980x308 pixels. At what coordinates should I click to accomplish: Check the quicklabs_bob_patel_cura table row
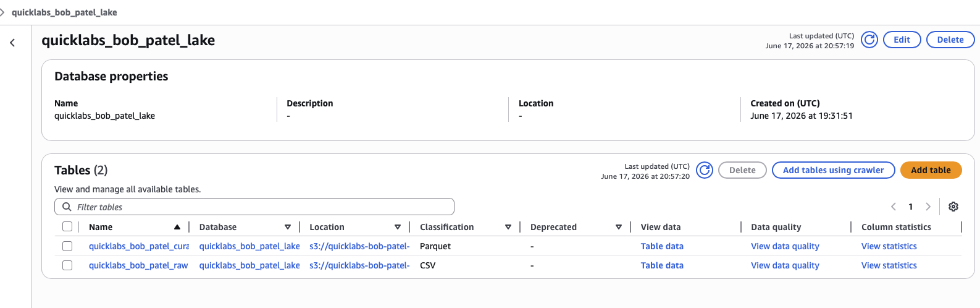point(67,246)
